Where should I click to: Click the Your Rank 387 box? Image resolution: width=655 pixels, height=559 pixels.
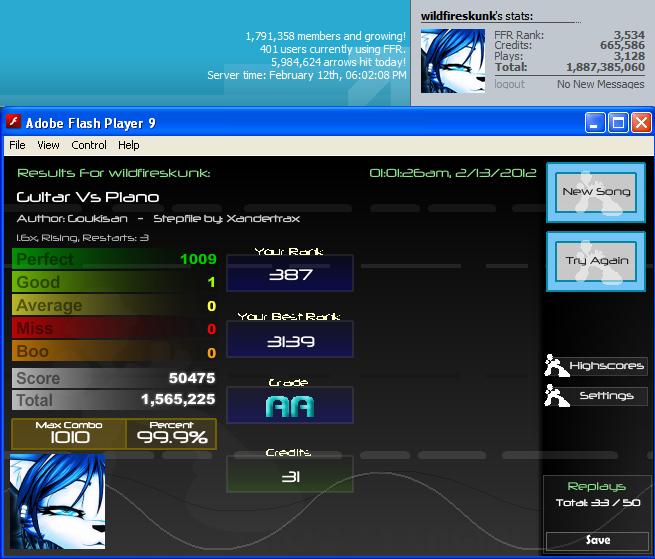[x=290, y=273]
